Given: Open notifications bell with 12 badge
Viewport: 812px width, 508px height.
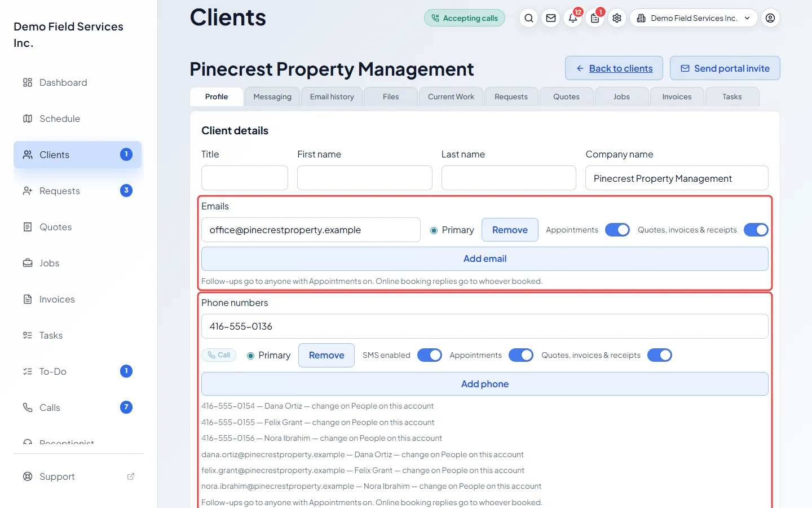Looking at the screenshot, I should [573, 18].
